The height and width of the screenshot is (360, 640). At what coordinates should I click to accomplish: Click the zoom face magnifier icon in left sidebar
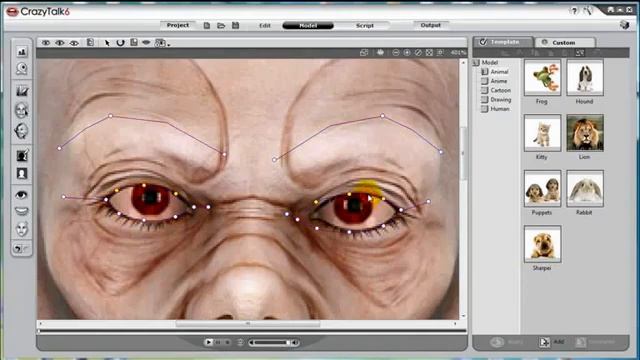click(x=22, y=69)
